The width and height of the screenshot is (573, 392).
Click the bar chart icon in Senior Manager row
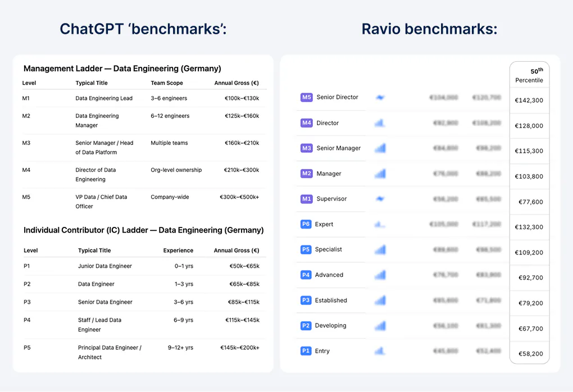380,148
